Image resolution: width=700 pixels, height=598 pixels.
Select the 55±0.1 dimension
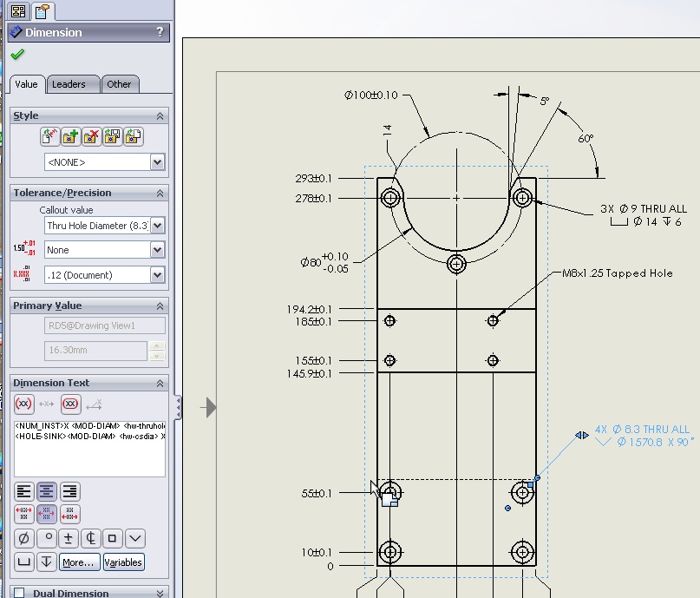317,494
